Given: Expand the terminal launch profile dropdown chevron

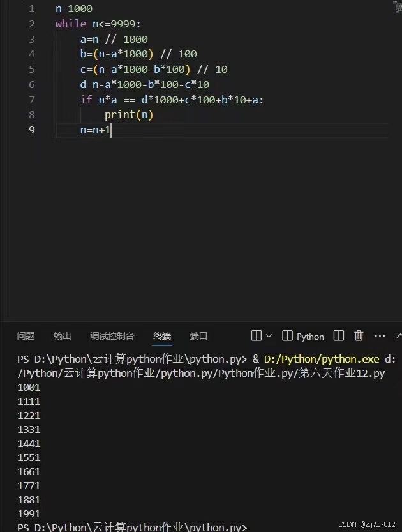Looking at the screenshot, I should tap(269, 336).
